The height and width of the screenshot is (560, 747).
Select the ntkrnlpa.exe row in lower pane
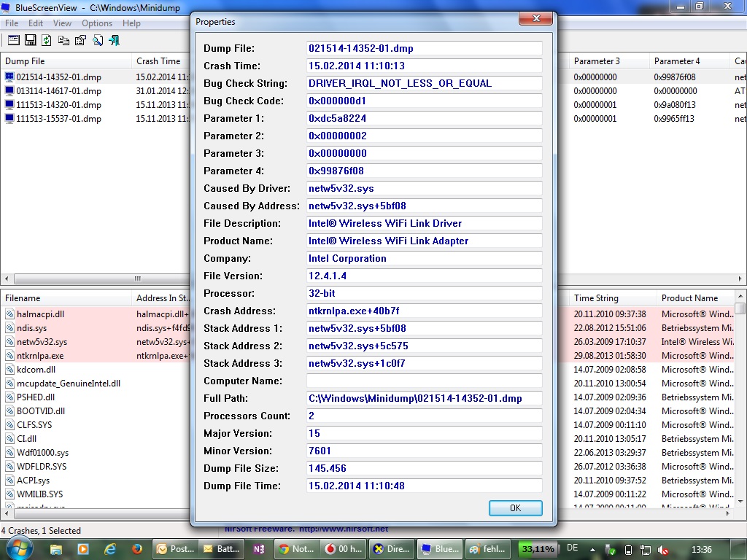[x=40, y=355]
